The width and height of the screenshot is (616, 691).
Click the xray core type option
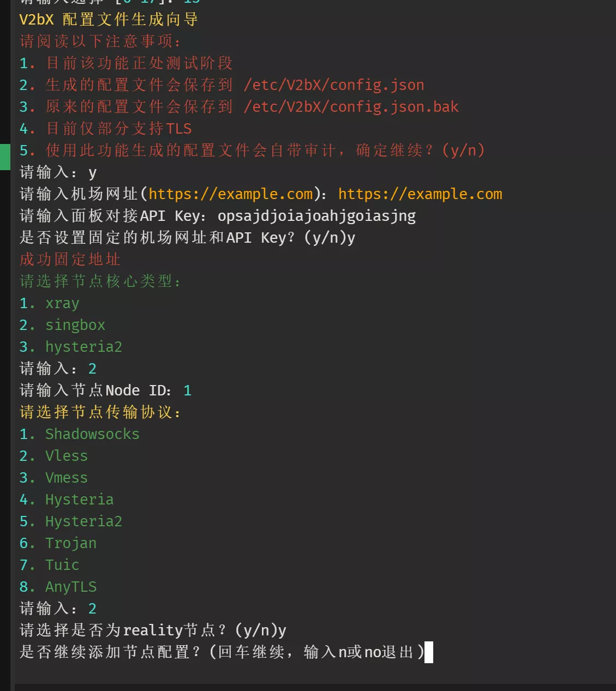(x=62, y=303)
